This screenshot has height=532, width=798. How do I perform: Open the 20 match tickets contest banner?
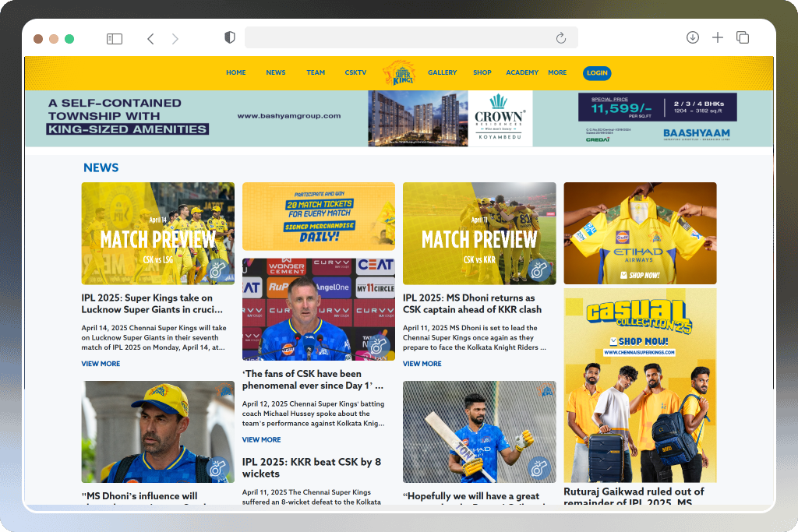[319, 217]
